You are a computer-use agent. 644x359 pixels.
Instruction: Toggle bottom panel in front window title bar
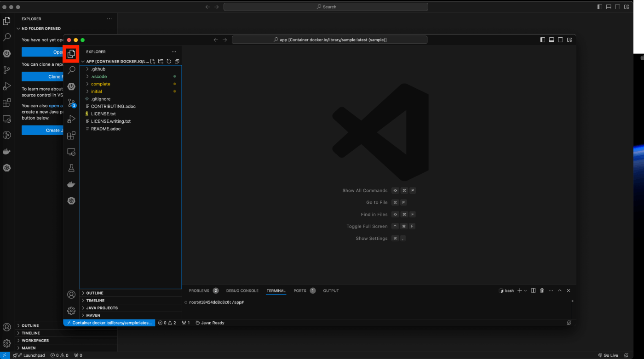pyautogui.click(x=552, y=40)
